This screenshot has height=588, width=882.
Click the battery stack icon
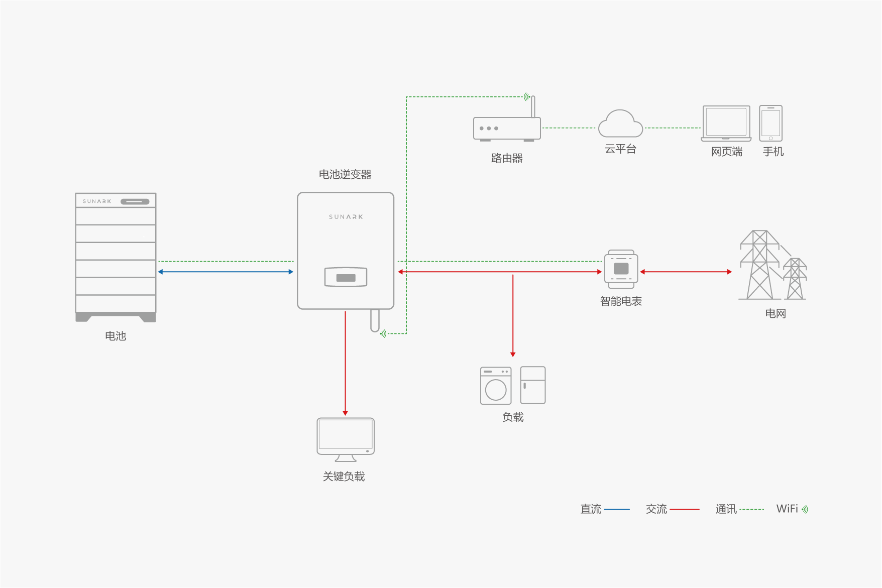[x=116, y=257]
